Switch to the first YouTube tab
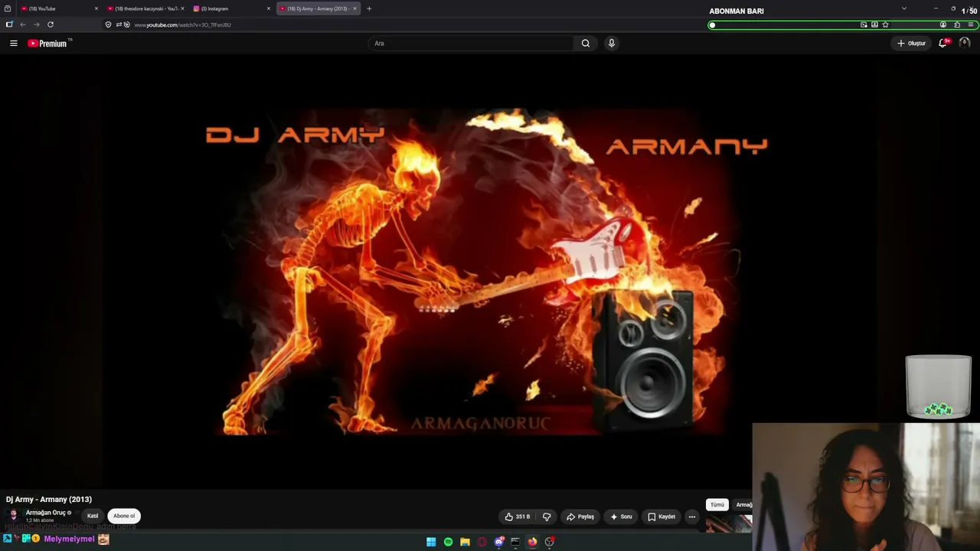 point(60,8)
